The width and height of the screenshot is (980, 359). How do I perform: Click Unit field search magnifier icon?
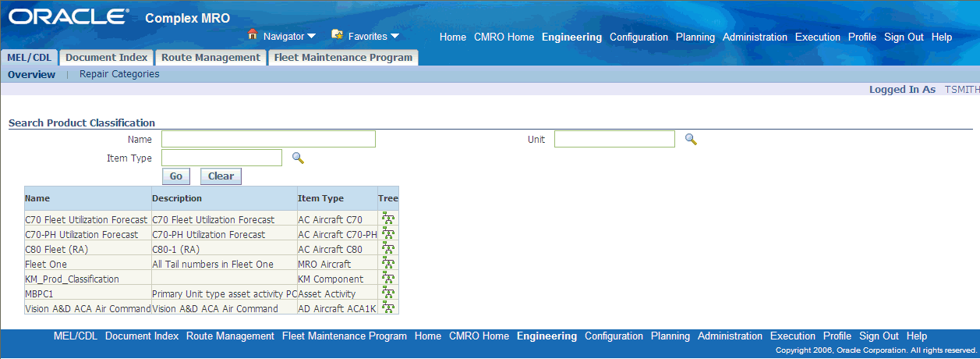pyautogui.click(x=690, y=139)
